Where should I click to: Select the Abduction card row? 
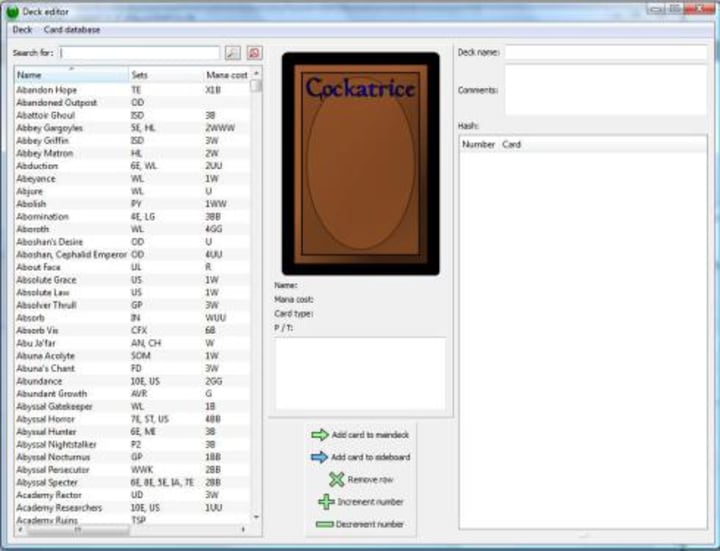(133, 166)
